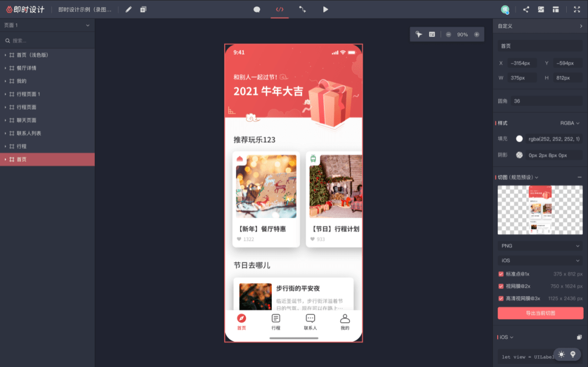Screen dimensions: 588x367
Task: Click the fill value rgba(252, 252, 252, 1)
Action: [x=554, y=139]
